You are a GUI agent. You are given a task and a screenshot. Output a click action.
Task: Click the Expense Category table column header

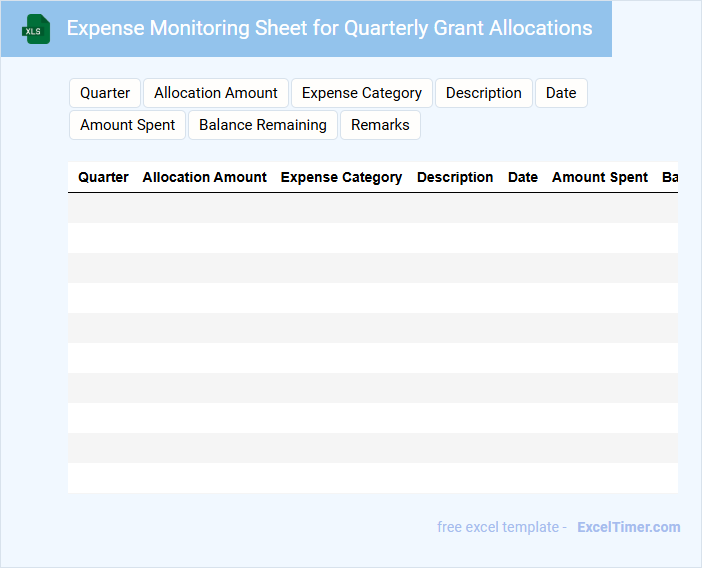(342, 177)
